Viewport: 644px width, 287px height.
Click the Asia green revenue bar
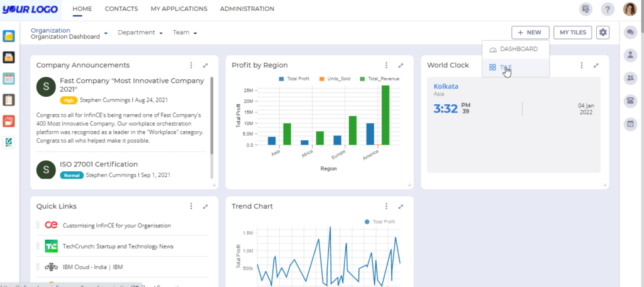coord(287,134)
